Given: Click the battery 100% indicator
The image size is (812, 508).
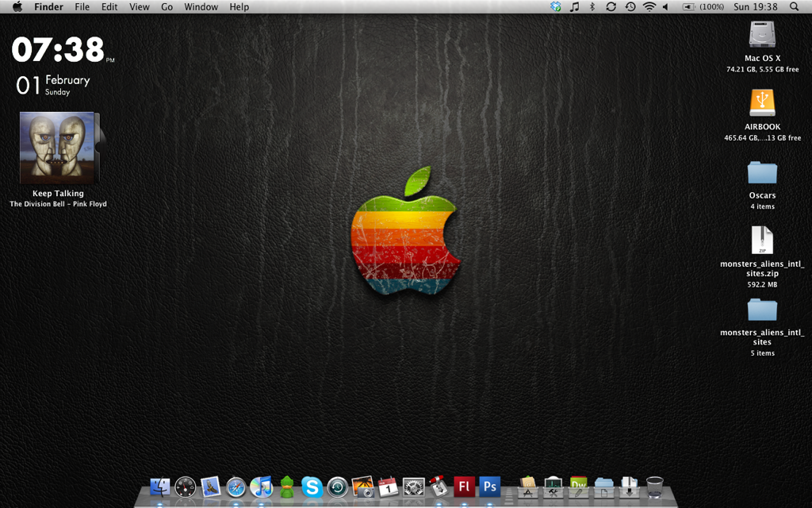Looking at the screenshot, I should point(703,6).
